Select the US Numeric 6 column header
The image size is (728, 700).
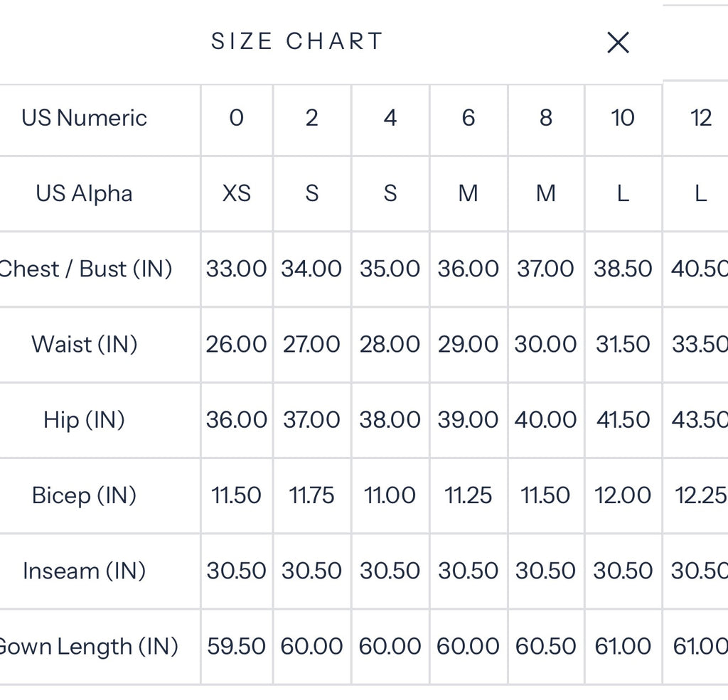[x=468, y=118]
